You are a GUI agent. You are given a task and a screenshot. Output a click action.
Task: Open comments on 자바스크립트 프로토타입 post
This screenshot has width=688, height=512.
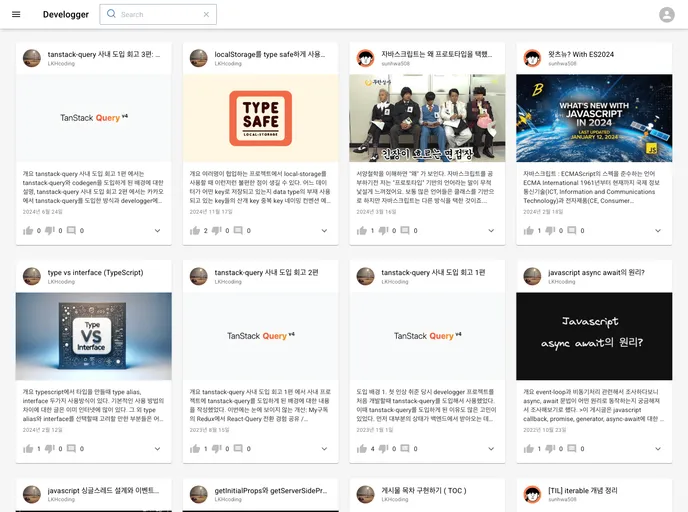tap(405, 230)
